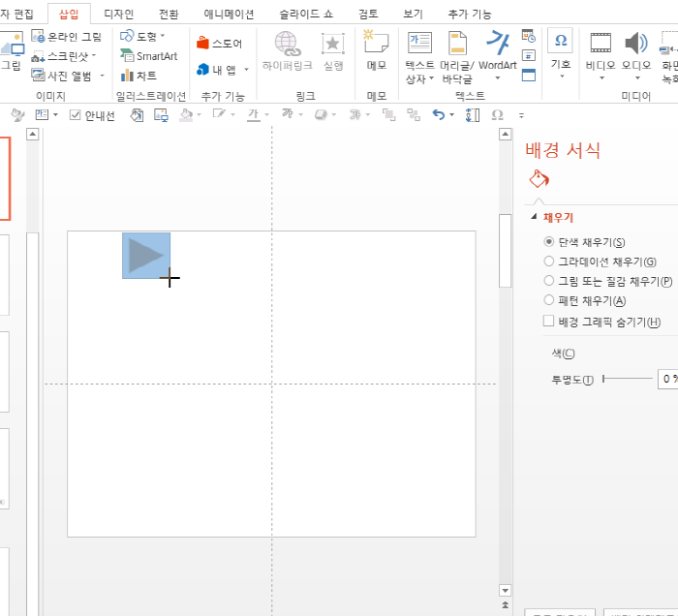The width and height of the screenshot is (678, 616).
Task: Insert a 메모 comment
Action: 376,50
